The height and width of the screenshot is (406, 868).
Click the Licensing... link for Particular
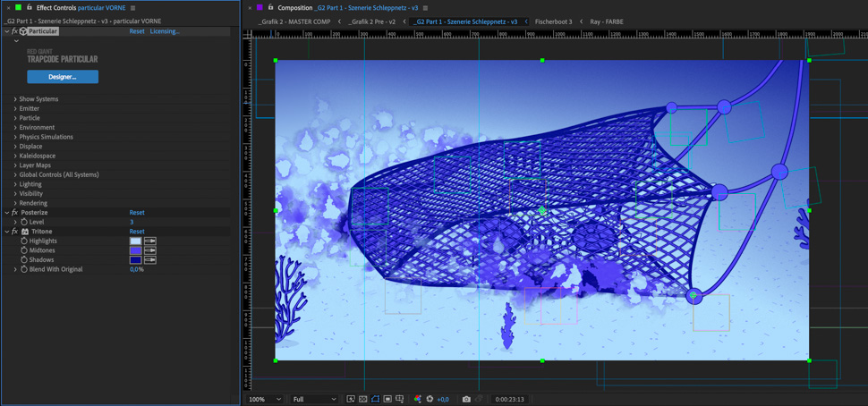point(165,31)
